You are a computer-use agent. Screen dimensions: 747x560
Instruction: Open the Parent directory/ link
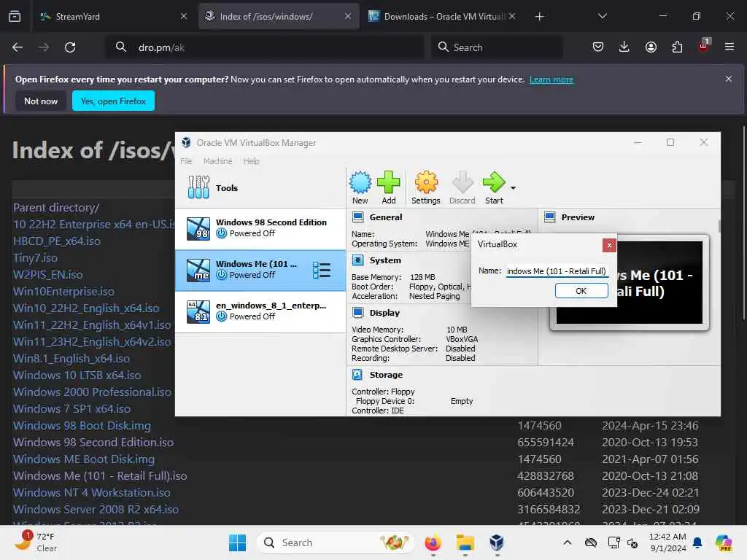pyautogui.click(x=56, y=208)
